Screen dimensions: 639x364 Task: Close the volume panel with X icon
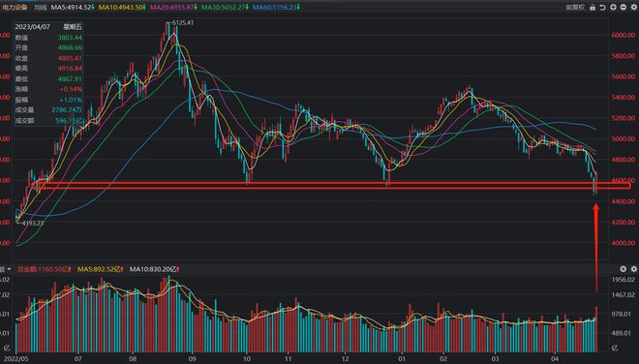click(624, 269)
